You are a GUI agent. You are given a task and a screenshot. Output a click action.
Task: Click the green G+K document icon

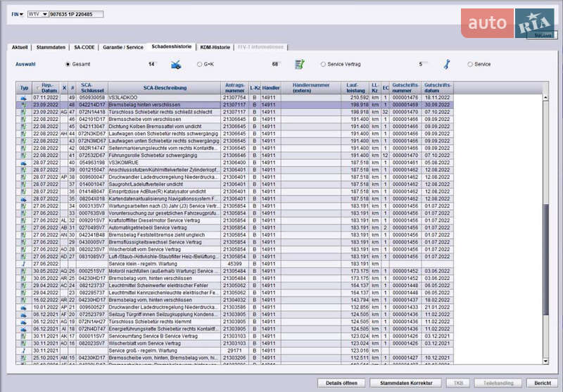[x=299, y=64]
